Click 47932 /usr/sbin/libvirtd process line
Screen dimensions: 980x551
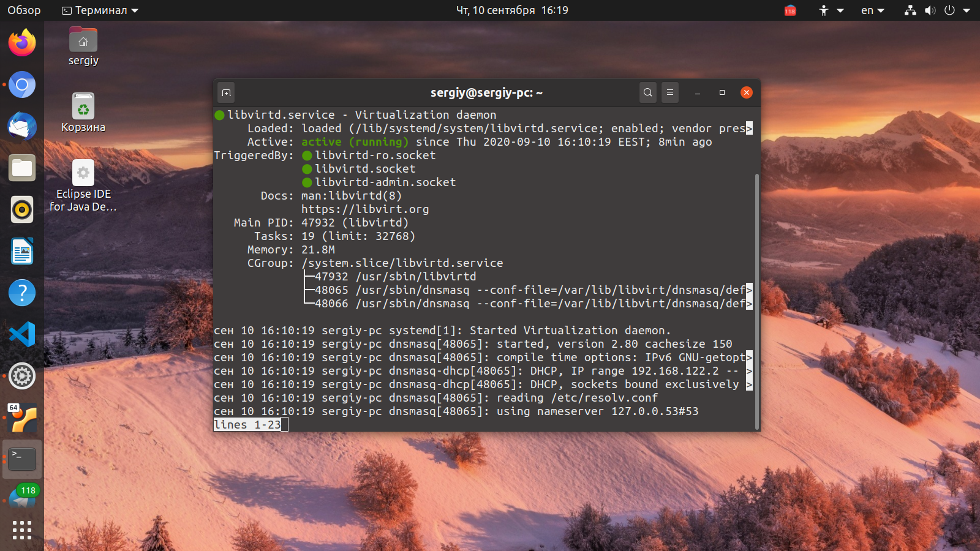point(395,277)
